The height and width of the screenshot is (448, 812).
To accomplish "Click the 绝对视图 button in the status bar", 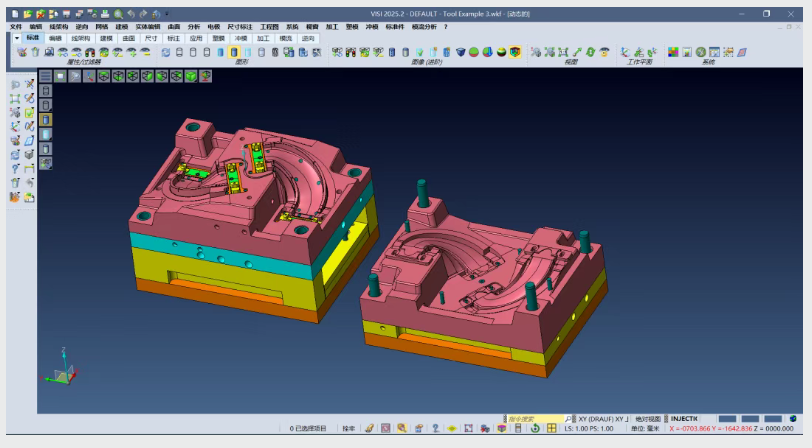I will click(647, 418).
